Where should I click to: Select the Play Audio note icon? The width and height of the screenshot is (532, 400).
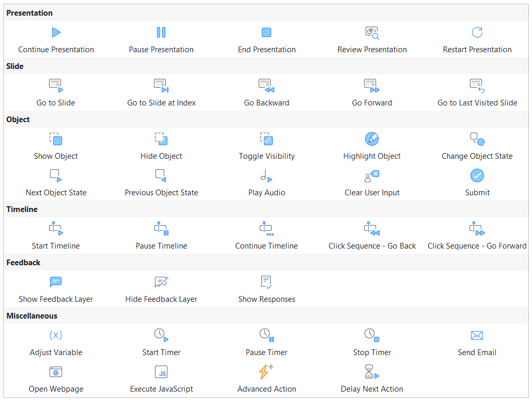point(267,175)
